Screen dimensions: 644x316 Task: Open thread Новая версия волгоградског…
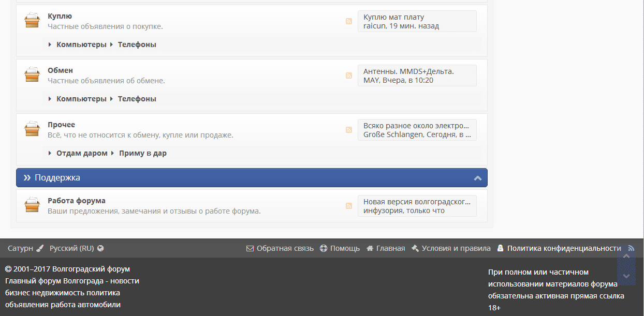(417, 202)
